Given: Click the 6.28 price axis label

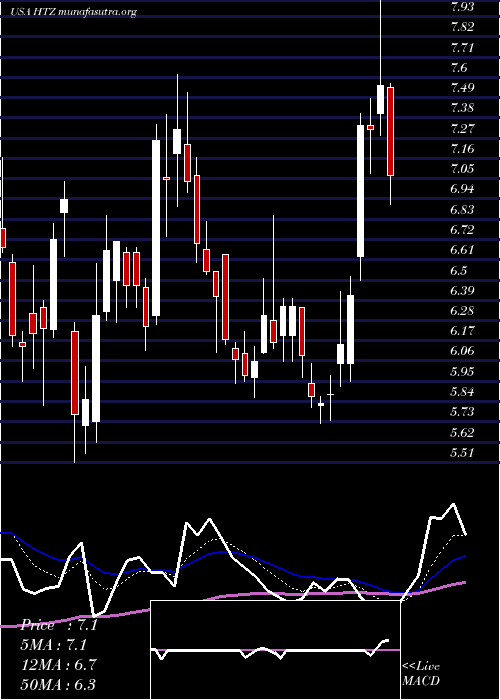Looking at the screenshot, I should 462,311.
